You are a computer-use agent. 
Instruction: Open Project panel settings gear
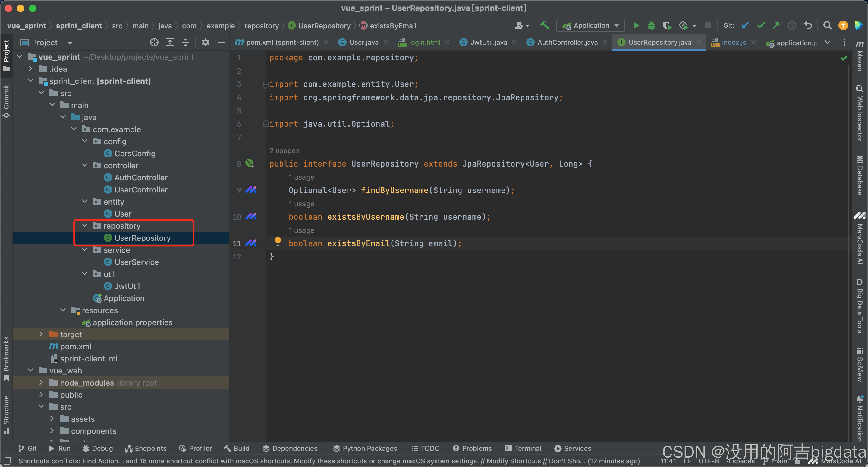click(205, 43)
